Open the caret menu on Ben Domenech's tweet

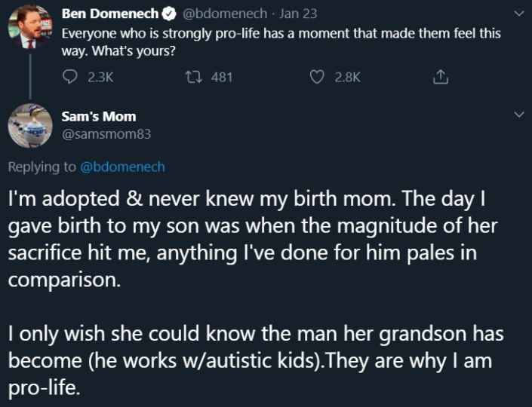(x=518, y=14)
